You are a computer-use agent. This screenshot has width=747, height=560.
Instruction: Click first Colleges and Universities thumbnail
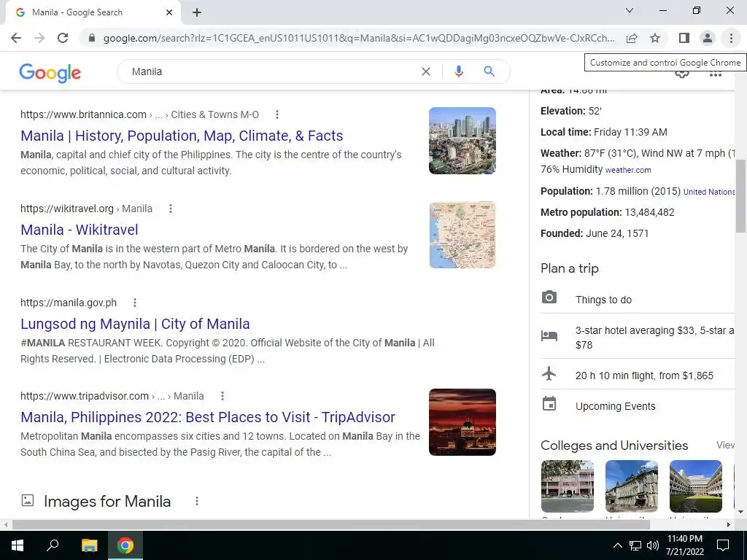[x=568, y=486]
